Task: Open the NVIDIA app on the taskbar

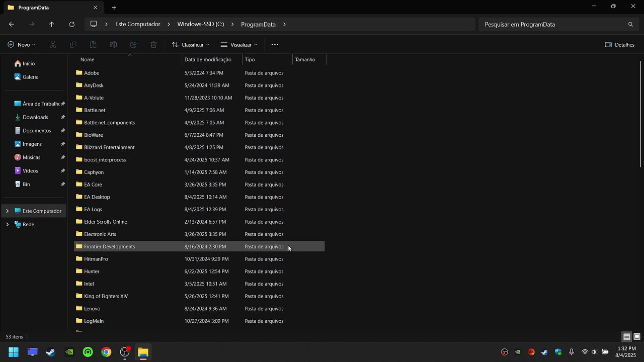Action: 69,352
